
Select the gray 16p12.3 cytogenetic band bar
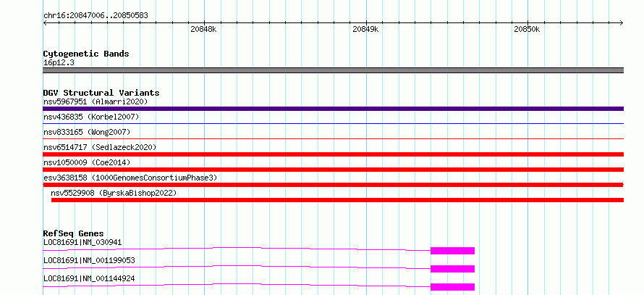[333, 70]
